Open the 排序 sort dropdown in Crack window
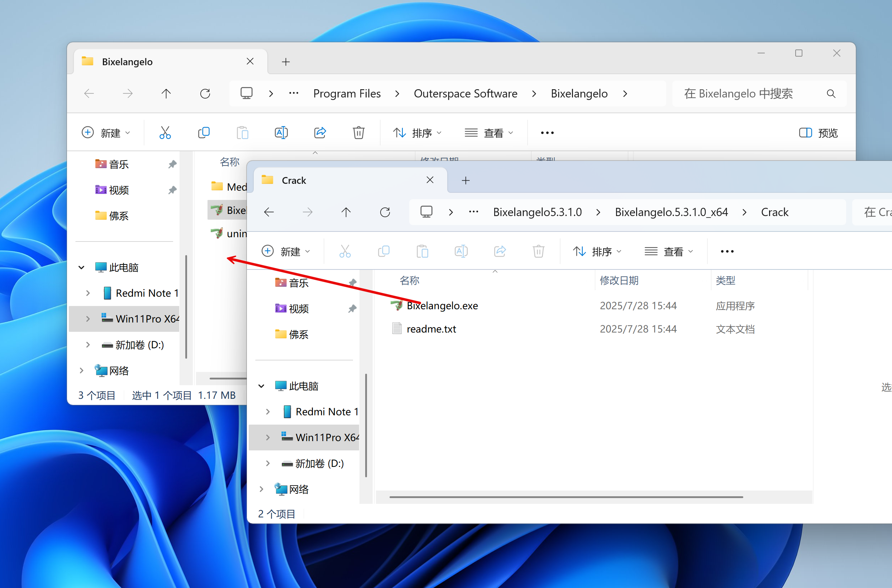This screenshot has height=588, width=892. (597, 252)
